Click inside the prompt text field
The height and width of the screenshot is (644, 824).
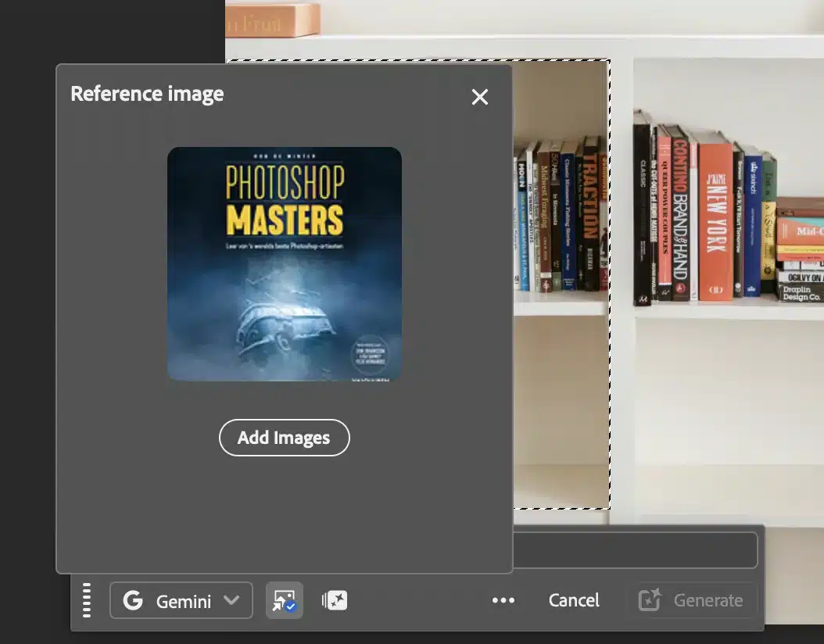click(635, 550)
